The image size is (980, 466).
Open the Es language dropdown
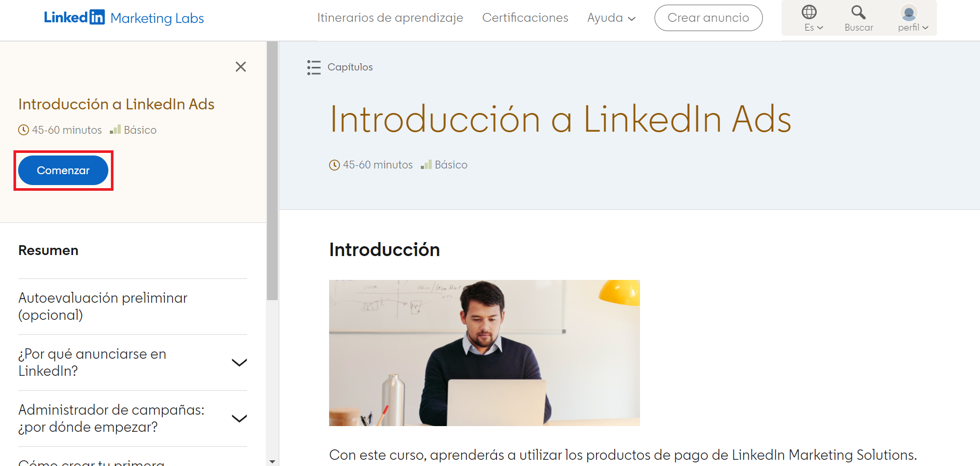click(813, 27)
